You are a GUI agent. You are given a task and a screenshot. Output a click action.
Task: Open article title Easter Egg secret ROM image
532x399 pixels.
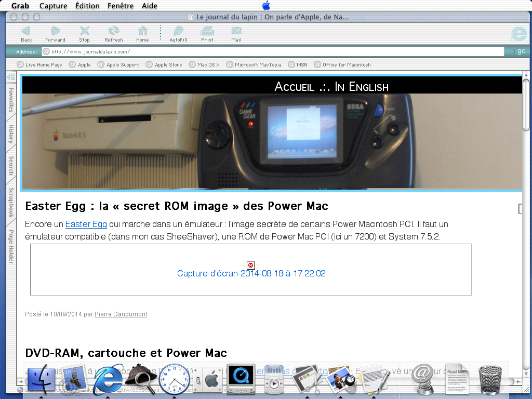pyautogui.click(x=177, y=206)
